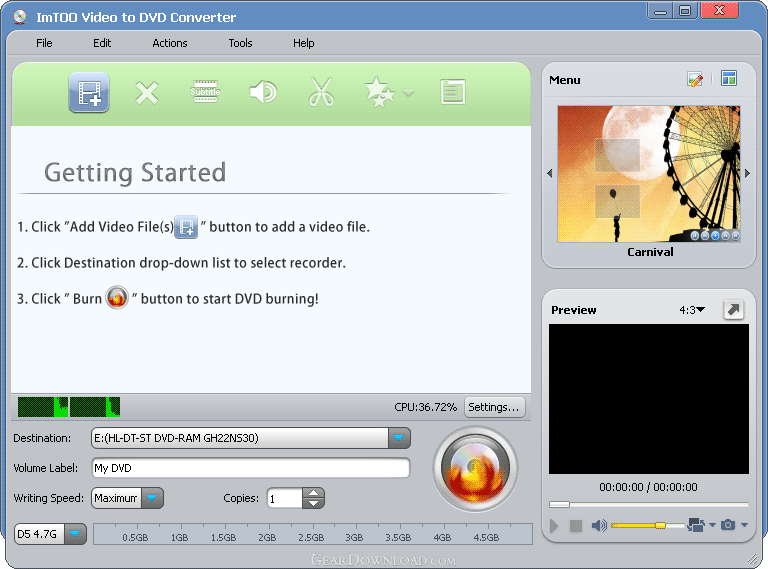Image resolution: width=768 pixels, height=569 pixels.
Task: Click the Burn icon in step 3 text
Action: coord(117,297)
